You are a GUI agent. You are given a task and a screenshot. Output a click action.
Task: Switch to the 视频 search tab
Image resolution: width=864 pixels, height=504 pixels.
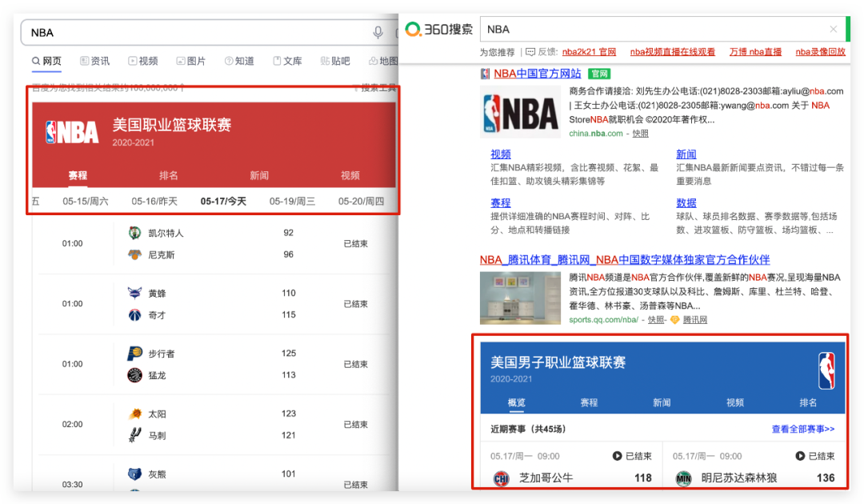tap(143, 61)
